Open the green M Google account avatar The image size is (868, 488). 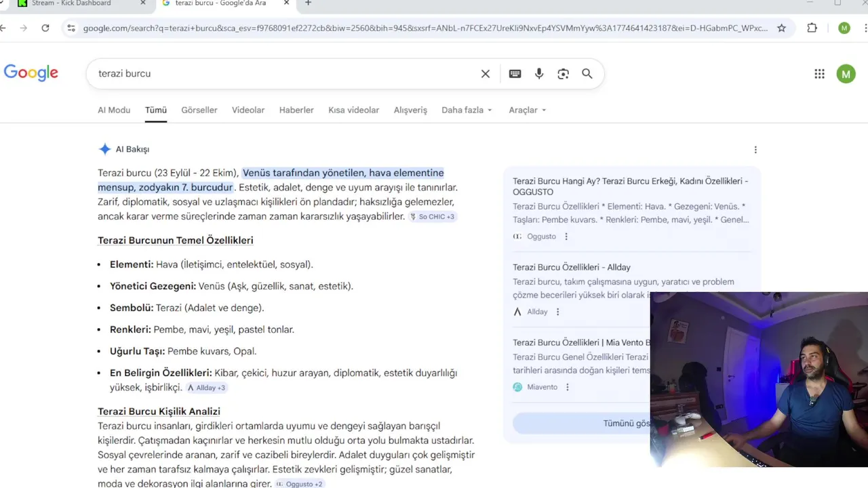846,74
